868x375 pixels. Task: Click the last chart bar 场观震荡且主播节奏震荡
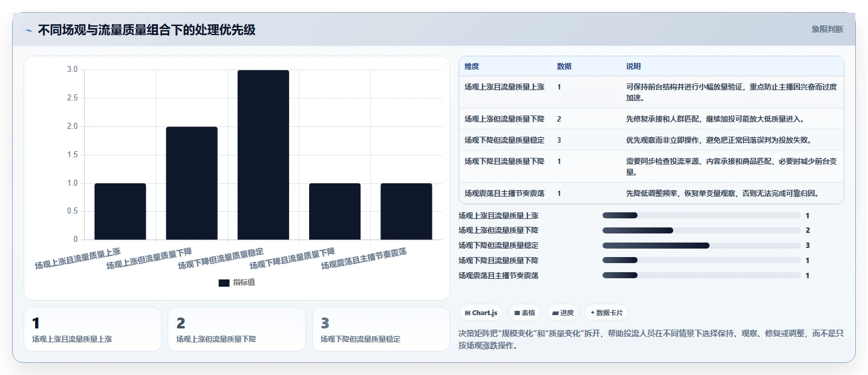point(406,212)
